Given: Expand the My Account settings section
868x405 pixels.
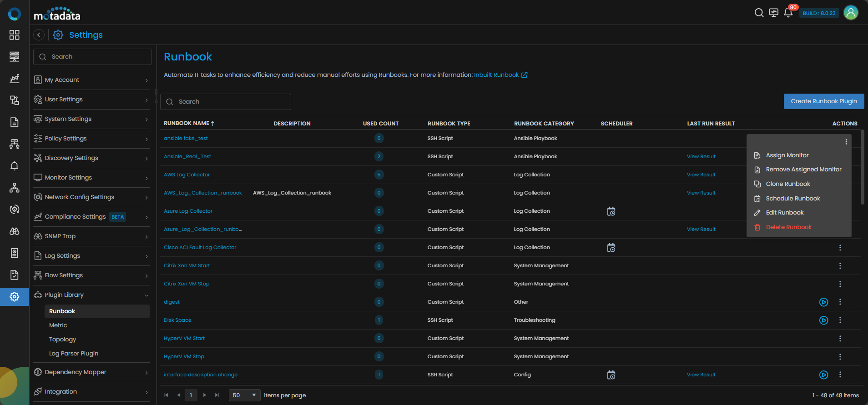Looking at the screenshot, I should click(91, 80).
